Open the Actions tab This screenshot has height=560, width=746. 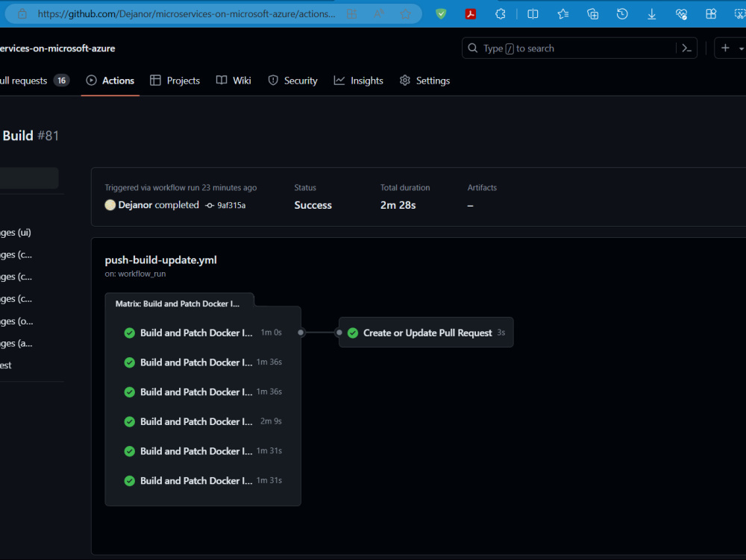tap(110, 81)
